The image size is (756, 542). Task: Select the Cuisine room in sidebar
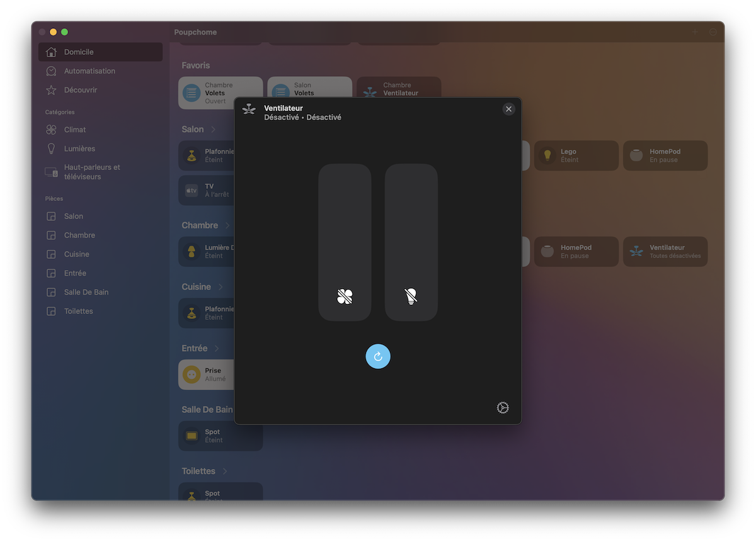(x=100, y=254)
